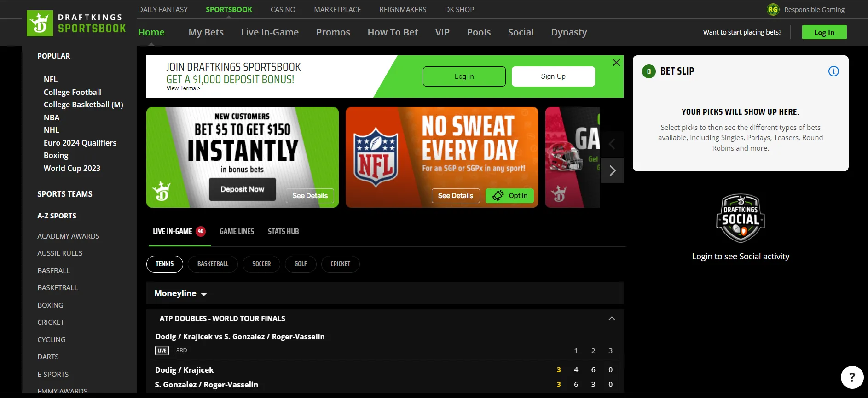Screen dimensions: 868x398
Task: Visit the DK Shop
Action: pyautogui.click(x=459, y=9)
